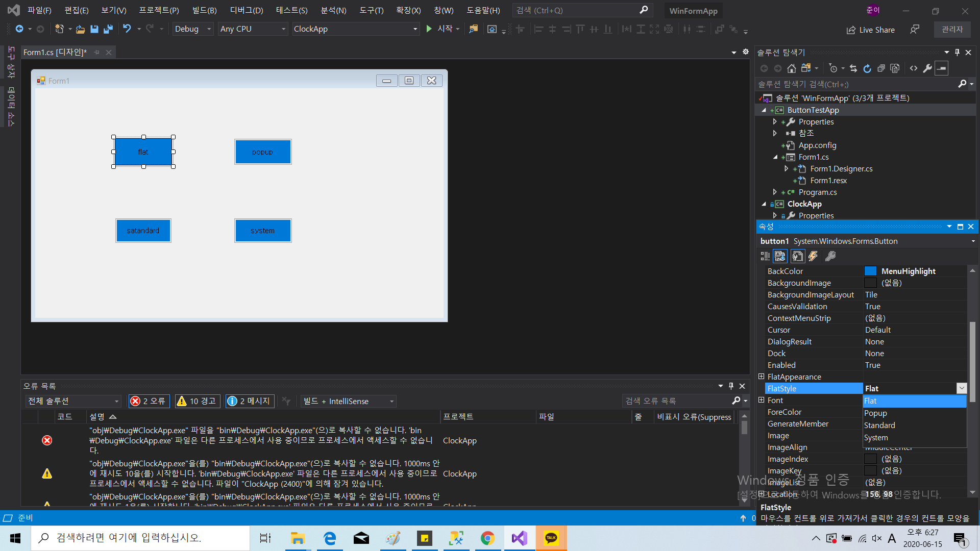
Task: Open the button1 object selector dropdown
Action: [x=973, y=241]
